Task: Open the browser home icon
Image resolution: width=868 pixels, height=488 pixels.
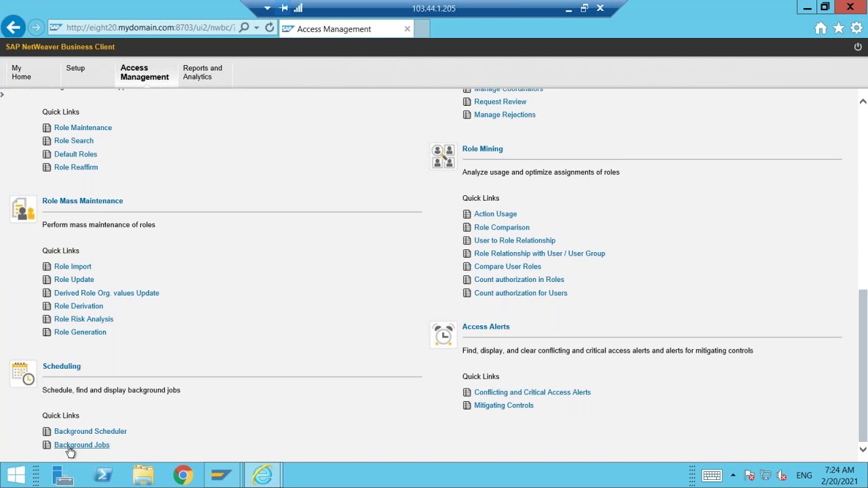Action: tap(821, 28)
